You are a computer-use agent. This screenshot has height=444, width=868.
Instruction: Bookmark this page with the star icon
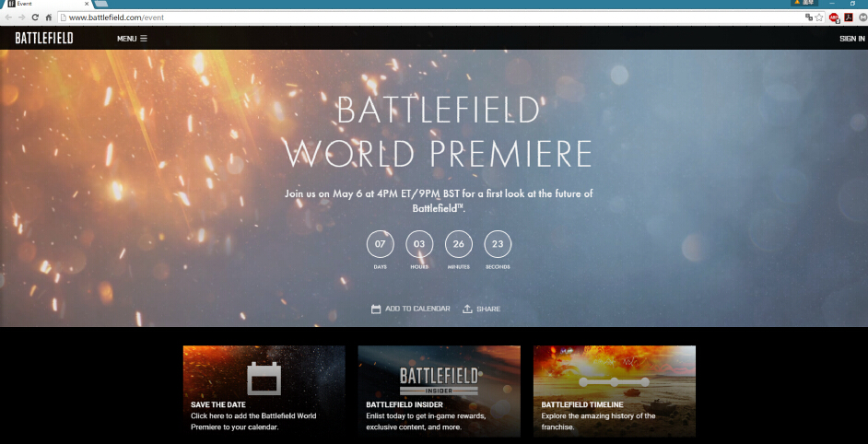[819, 18]
